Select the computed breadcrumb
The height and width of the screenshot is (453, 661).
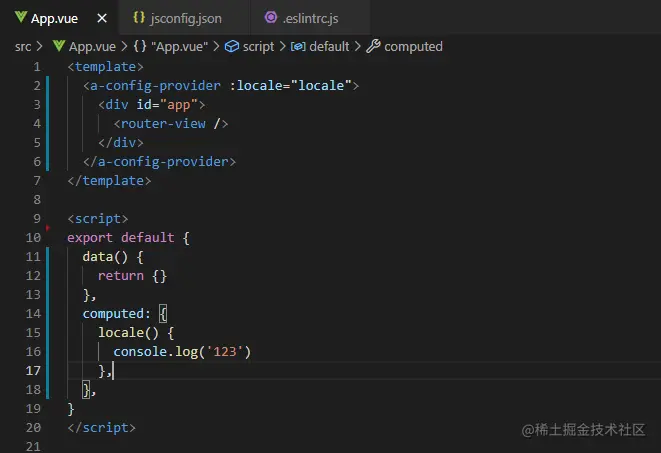(414, 46)
